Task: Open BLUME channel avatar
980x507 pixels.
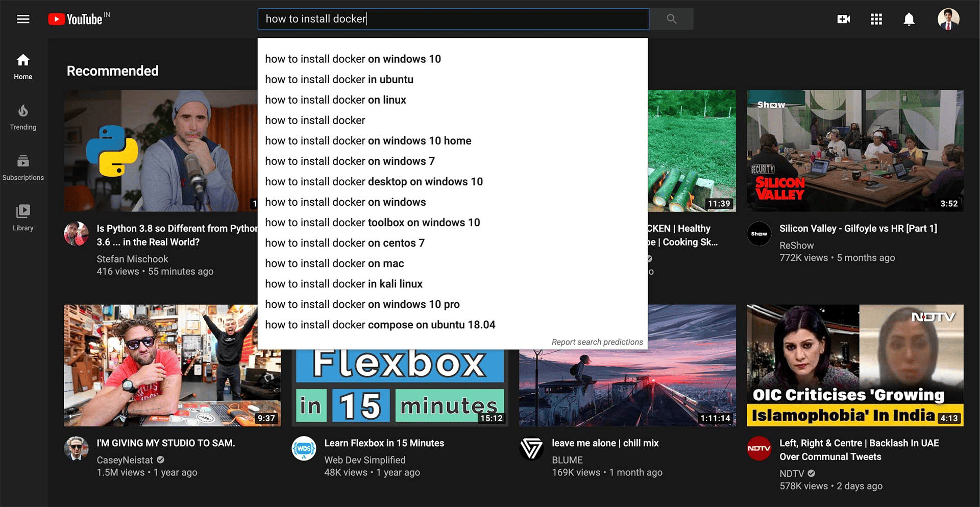Action: [531, 449]
